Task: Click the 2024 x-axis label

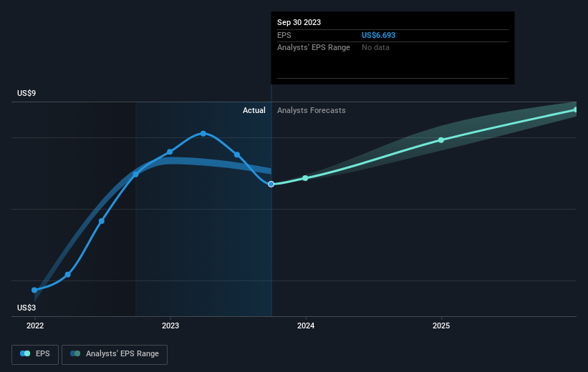Action: (x=306, y=325)
